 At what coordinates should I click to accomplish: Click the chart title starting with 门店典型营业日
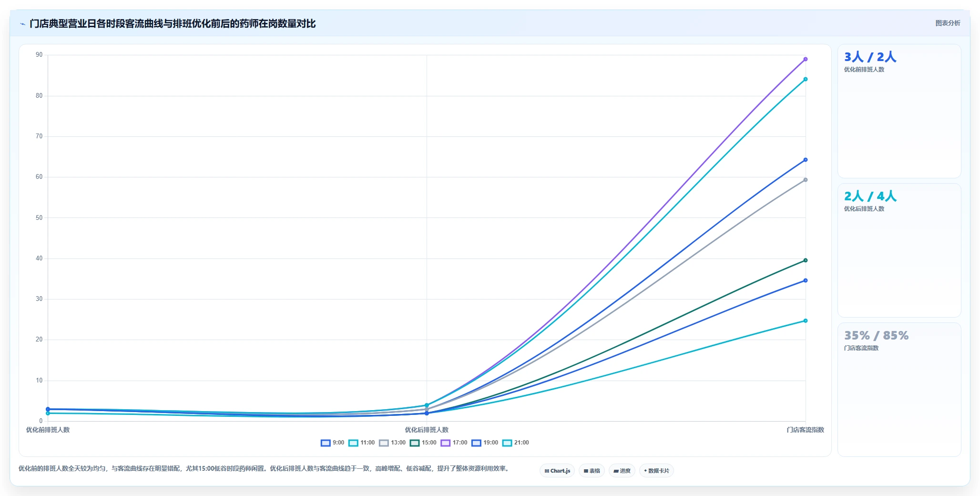[173, 24]
